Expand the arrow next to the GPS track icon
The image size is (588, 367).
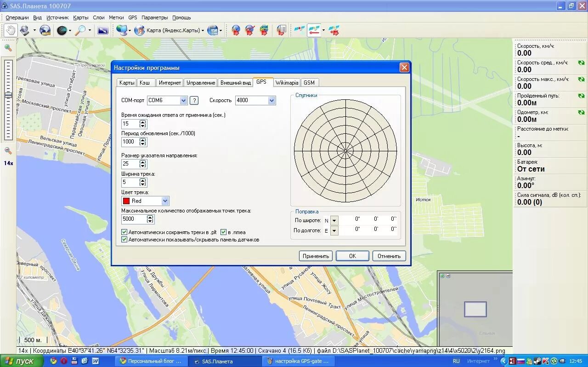(323, 30)
